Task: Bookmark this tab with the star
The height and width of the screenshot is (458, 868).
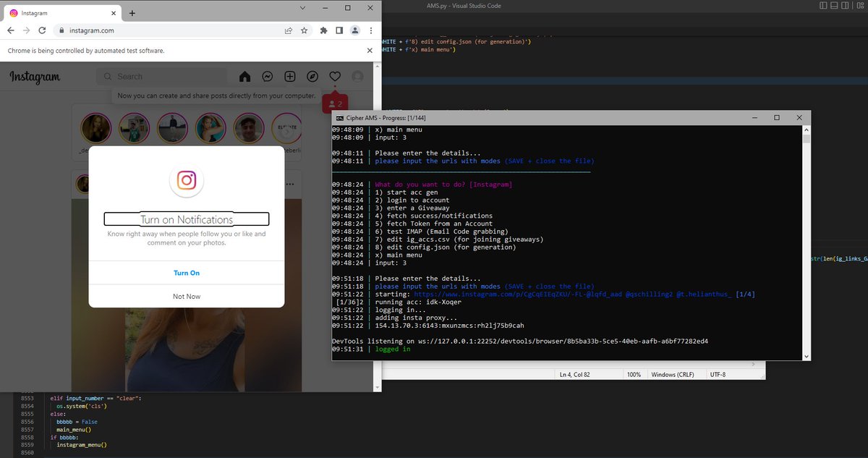Action: click(305, 31)
